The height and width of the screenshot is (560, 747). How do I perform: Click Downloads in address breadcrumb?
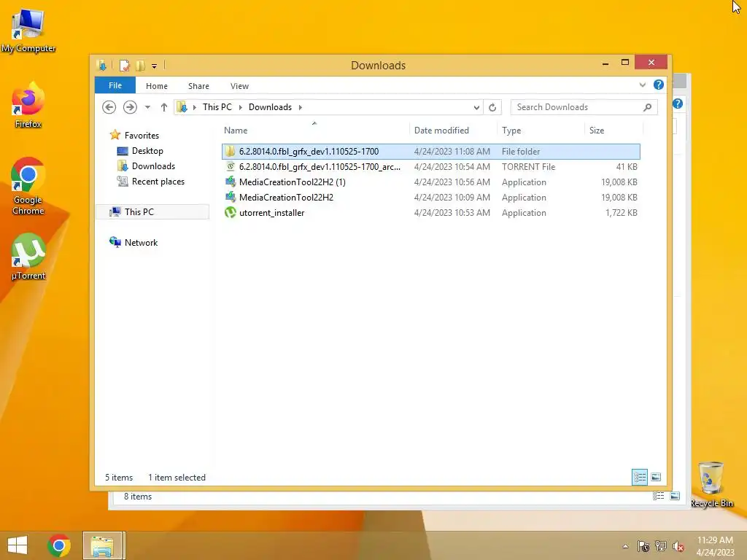coord(270,107)
